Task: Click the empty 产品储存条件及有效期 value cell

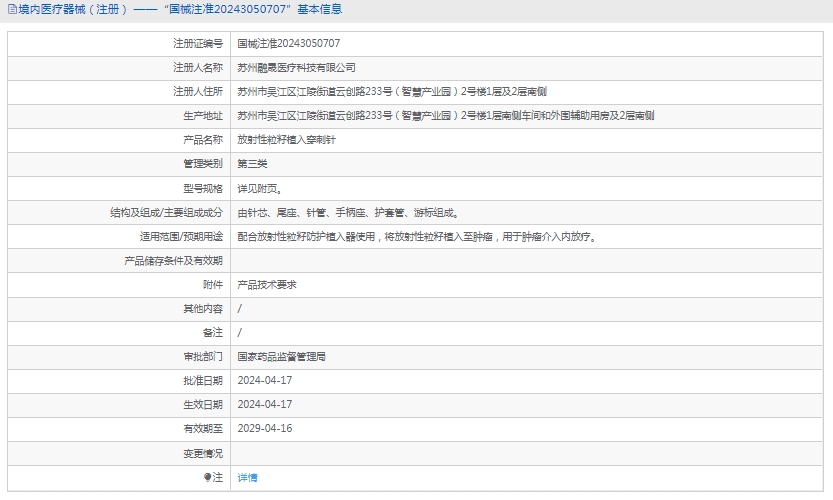Action: [x=528, y=261]
